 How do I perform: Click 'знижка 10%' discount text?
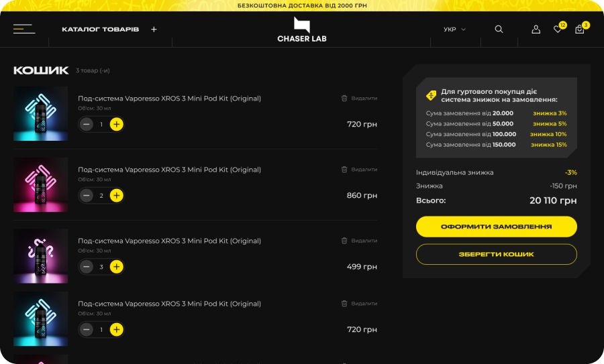click(548, 134)
